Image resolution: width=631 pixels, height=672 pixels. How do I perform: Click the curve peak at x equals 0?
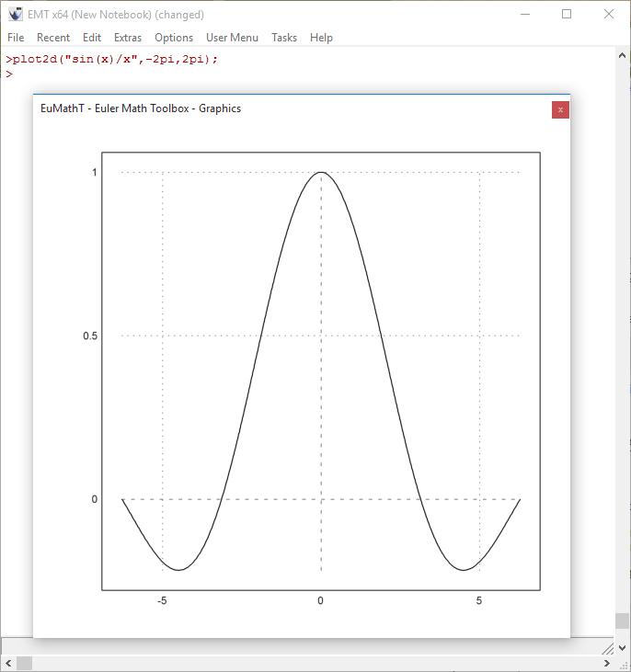point(321,172)
